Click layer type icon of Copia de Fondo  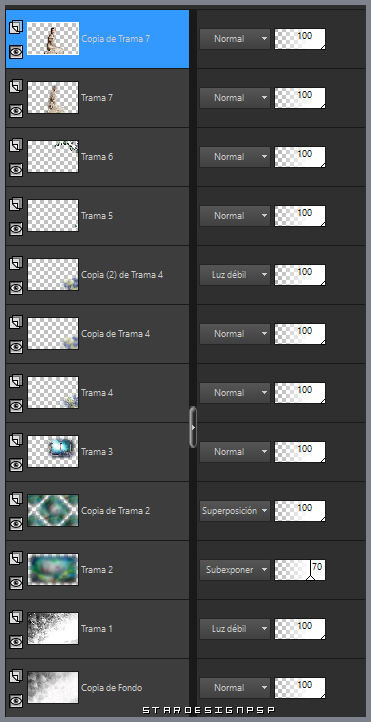click(16, 675)
